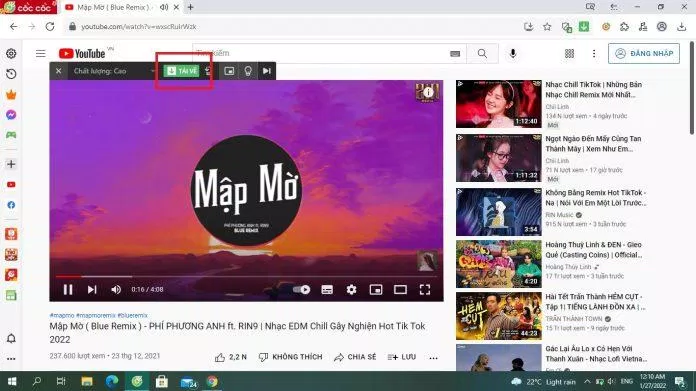Toggle the autoplay switch

click(x=301, y=290)
